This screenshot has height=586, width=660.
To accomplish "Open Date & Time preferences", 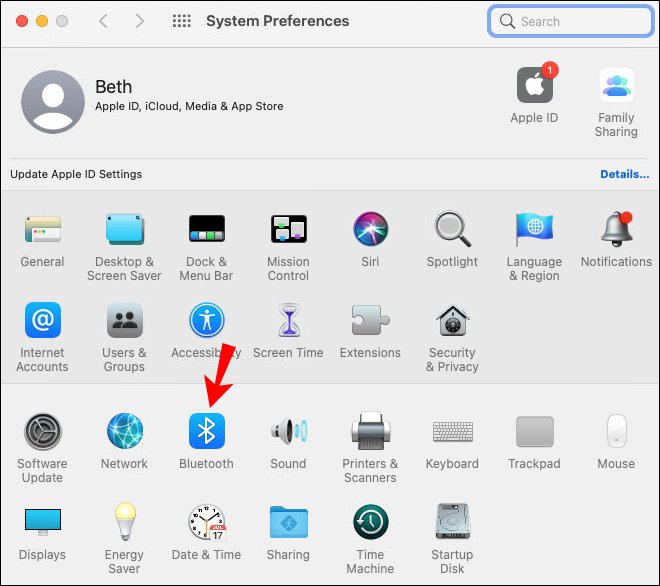I will click(x=207, y=522).
